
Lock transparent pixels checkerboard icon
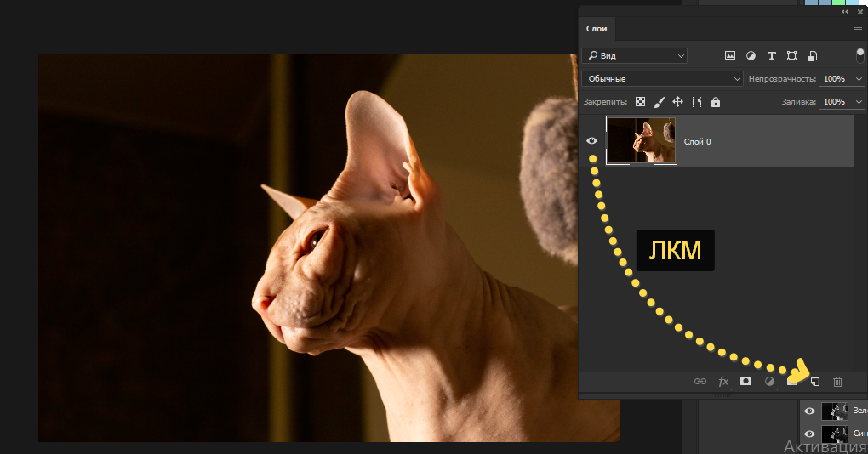click(641, 102)
